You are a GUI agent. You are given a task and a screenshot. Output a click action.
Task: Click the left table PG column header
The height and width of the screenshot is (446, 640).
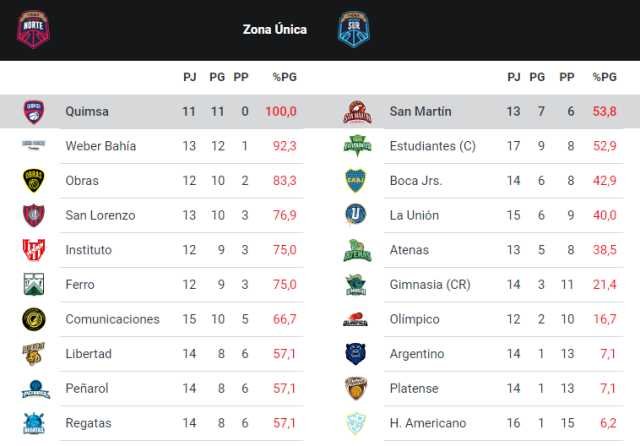[217, 77]
